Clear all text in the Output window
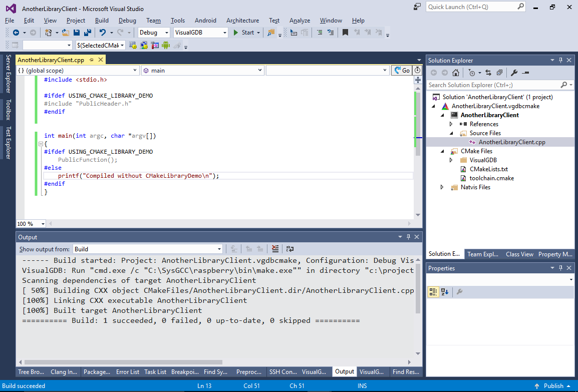Viewport: 578px width, 392px height. tap(275, 249)
